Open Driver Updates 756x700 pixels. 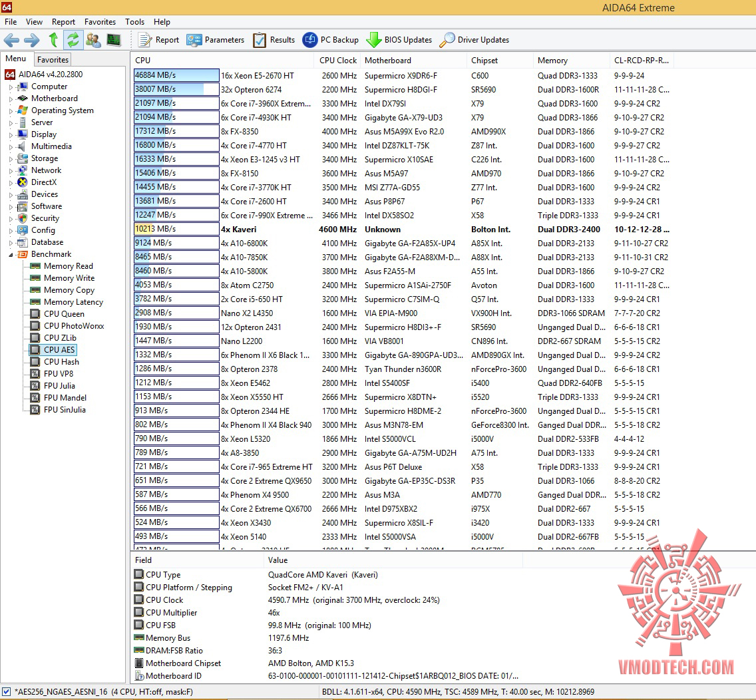(474, 40)
